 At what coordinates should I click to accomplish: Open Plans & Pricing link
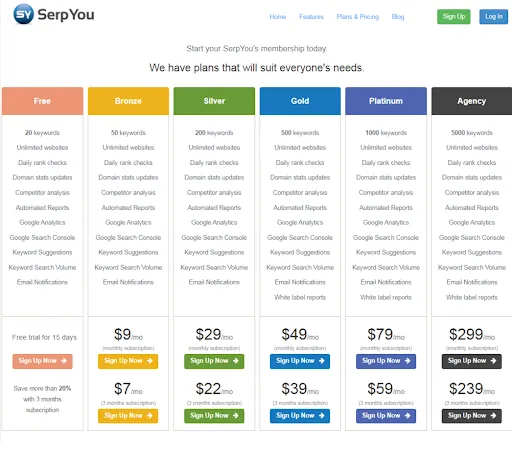[358, 17]
